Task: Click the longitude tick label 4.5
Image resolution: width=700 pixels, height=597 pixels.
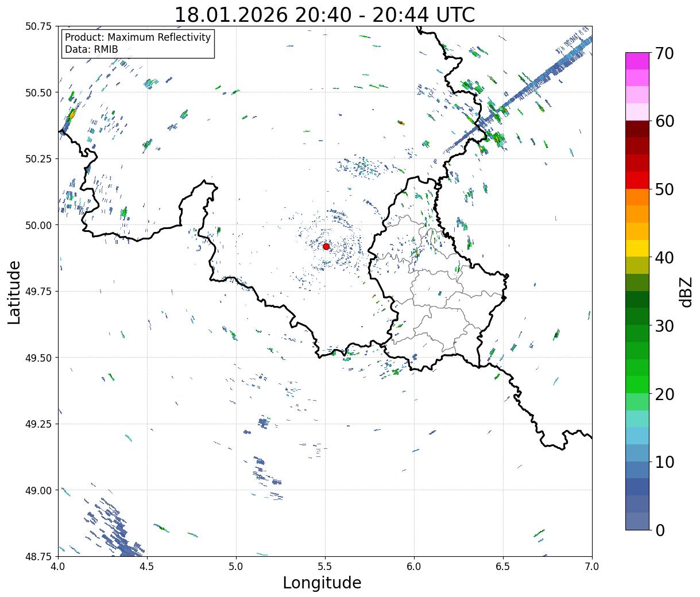Action: tap(147, 567)
